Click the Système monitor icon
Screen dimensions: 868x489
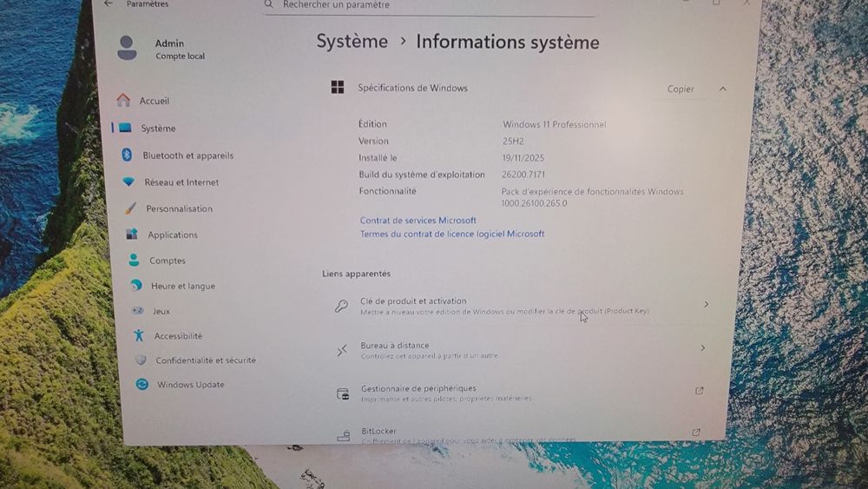[126, 128]
